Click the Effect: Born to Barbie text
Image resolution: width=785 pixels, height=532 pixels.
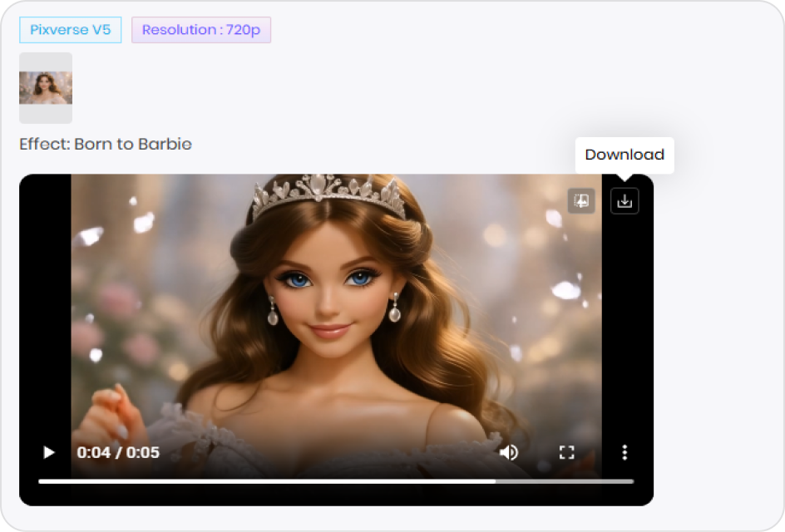(106, 144)
